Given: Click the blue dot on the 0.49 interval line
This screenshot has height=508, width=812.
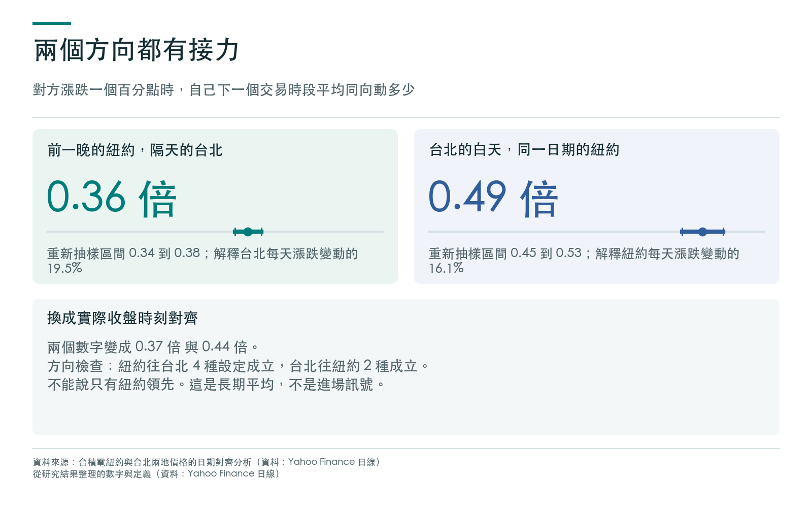Looking at the screenshot, I should [x=702, y=232].
